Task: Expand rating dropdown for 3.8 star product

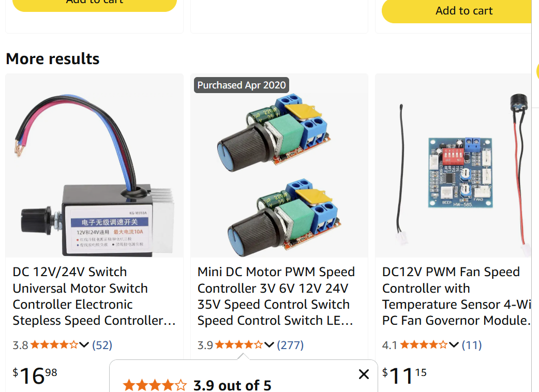Action: pyautogui.click(x=84, y=345)
